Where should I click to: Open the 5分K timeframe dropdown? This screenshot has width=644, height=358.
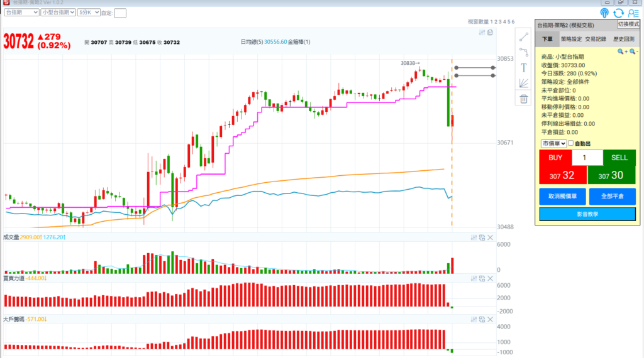[x=88, y=12]
